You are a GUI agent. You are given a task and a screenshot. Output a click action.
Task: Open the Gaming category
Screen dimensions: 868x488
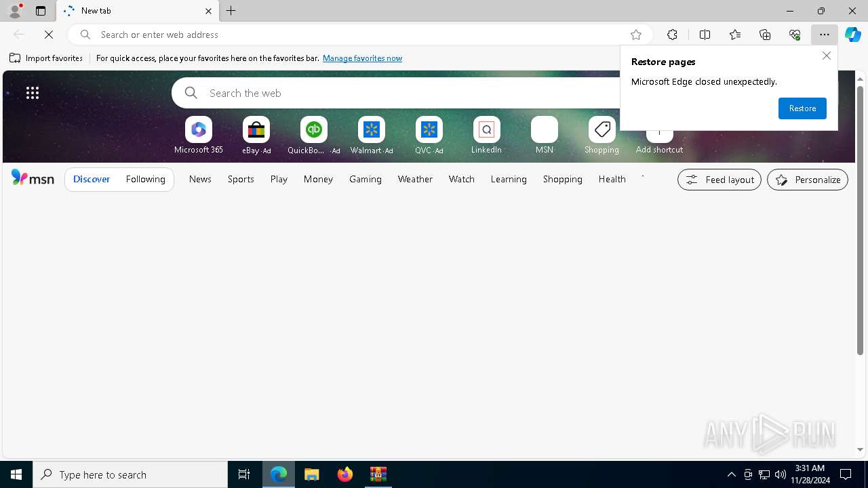pyautogui.click(x=366, y=179)
